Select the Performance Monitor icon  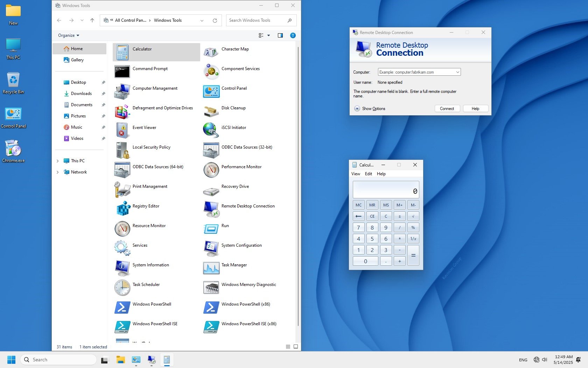pyautogui.click(x=211, y=169)
